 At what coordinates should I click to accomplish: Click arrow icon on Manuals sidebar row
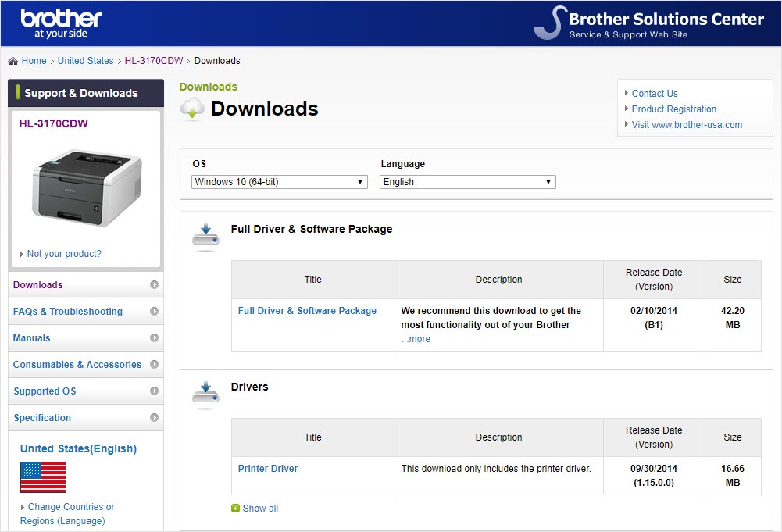pyautogui.click(x=154, y=337)
